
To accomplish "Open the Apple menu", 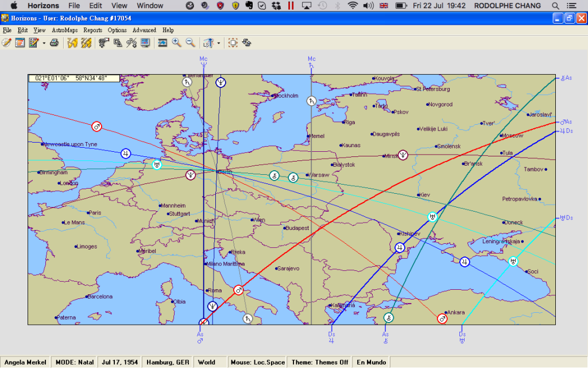I will [x=14, y=6].
